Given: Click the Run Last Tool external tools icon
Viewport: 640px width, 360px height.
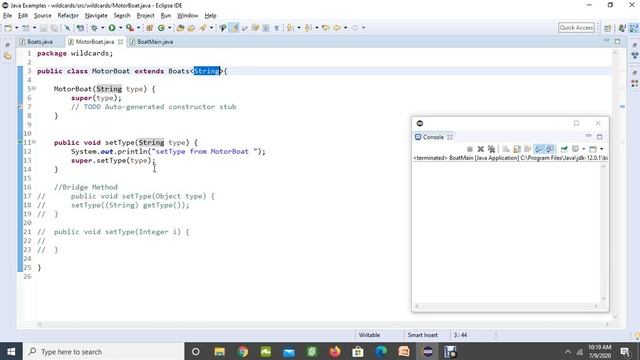Looking at the screenshot, I should click(130, 28).
